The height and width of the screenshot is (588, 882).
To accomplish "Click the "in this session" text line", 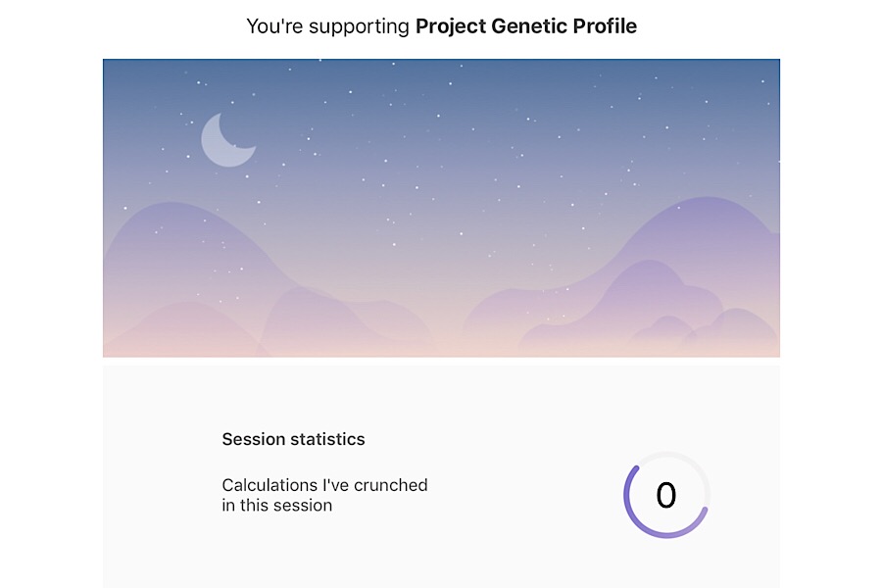I will (x=277, y=506).
